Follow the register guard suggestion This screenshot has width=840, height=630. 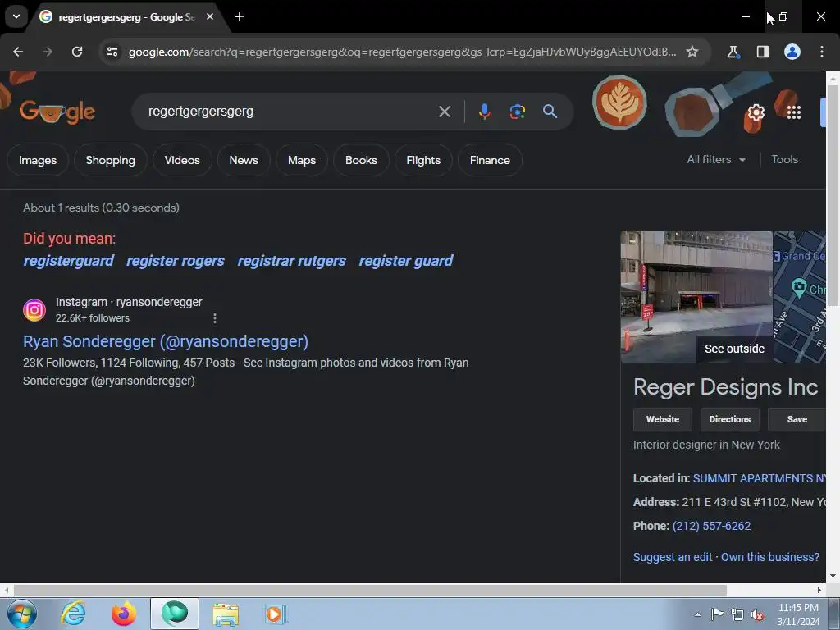405,261
